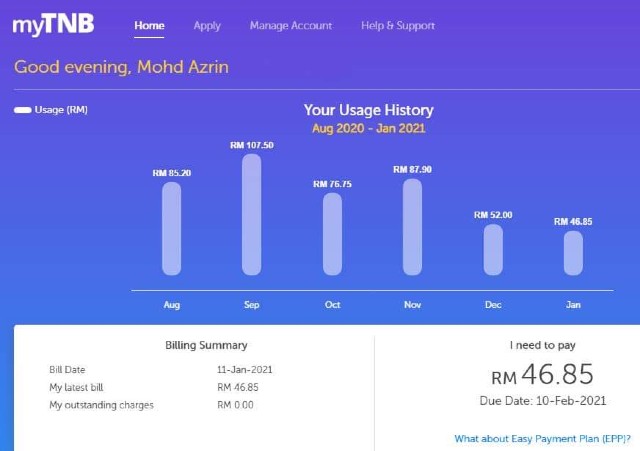Screen dimensions: 640x451
Task: Open Help & Support menu
Action: [398, 26]
